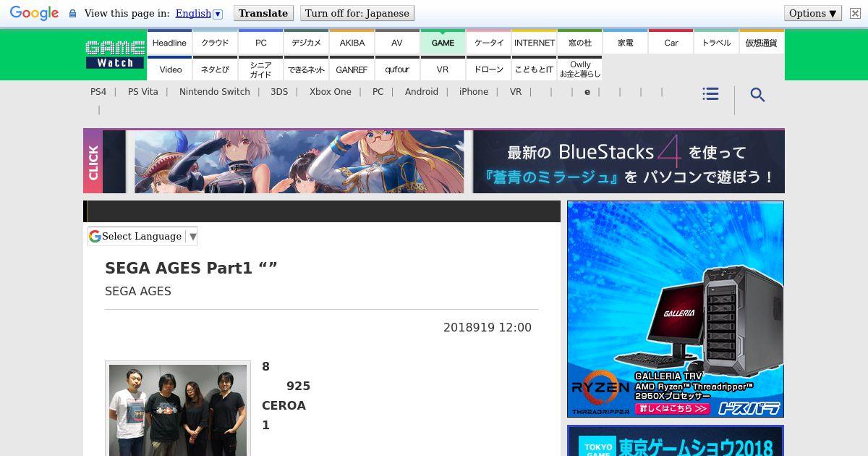Open the INTERNET tab
Image resolution: width=868 pixels, height=456 pixels.
pyautogui.click(x=535, y=43)
